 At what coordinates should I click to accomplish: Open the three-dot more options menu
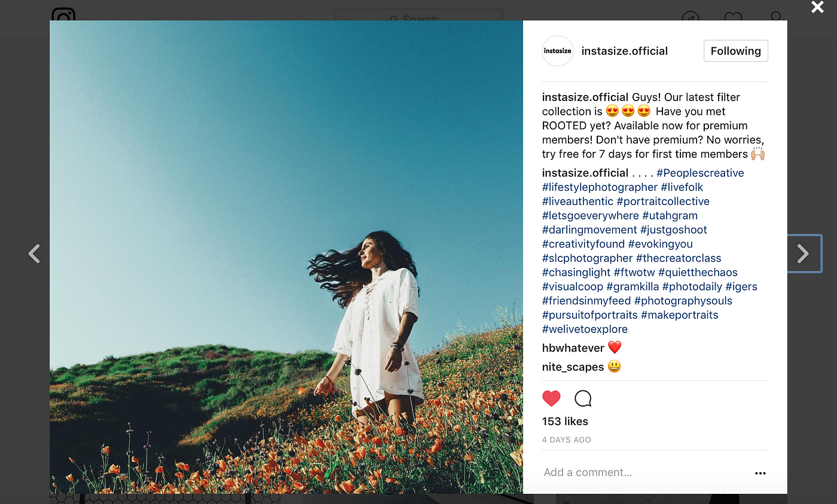(x=760, y=473)
